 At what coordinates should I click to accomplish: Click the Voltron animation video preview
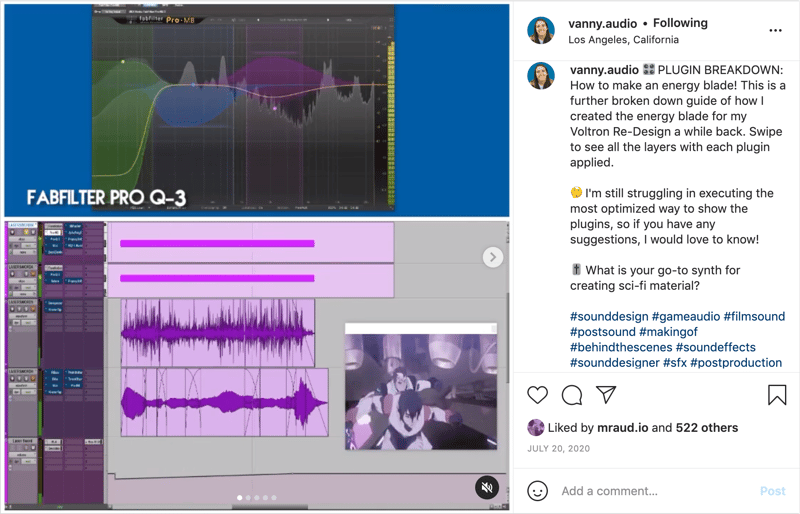coord(421,386)
